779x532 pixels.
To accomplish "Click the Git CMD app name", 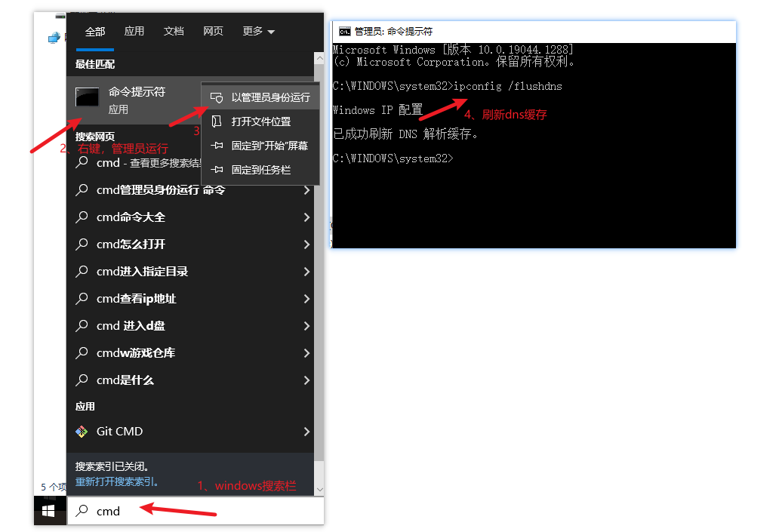I will 119,431.
